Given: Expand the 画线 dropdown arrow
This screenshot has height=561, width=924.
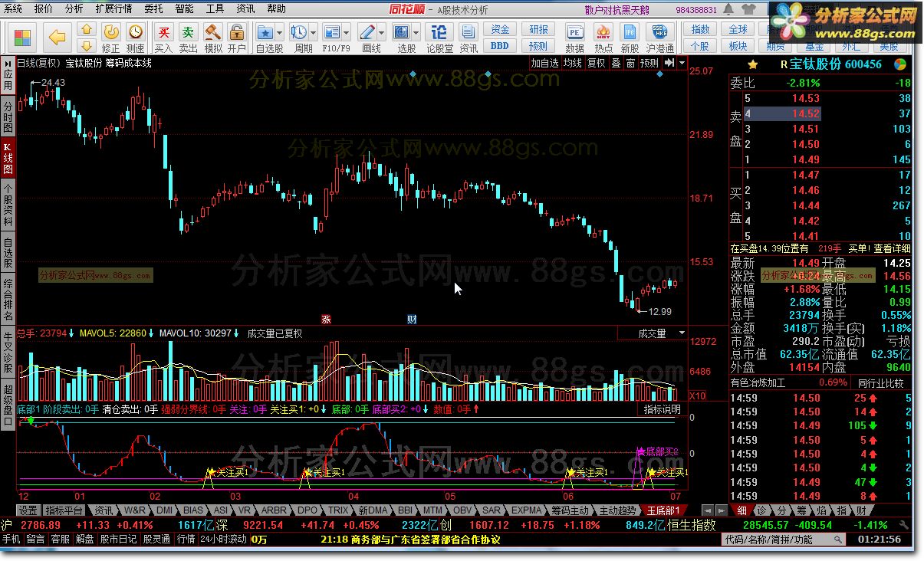Looking at the screenshot, I should (x=382, y=32).
